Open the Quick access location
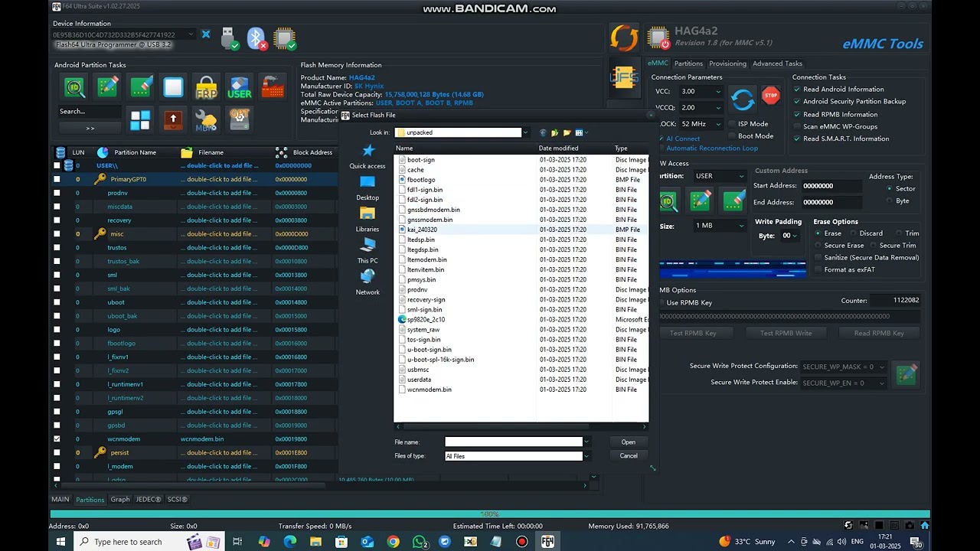This screenshot has height=551, width=980. [x=367, y=156]
